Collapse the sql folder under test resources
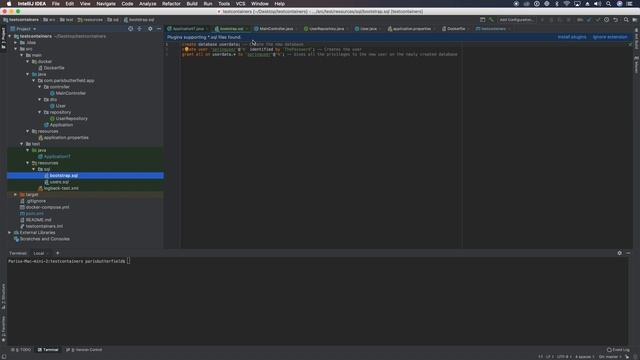 [x=34, y=169]
